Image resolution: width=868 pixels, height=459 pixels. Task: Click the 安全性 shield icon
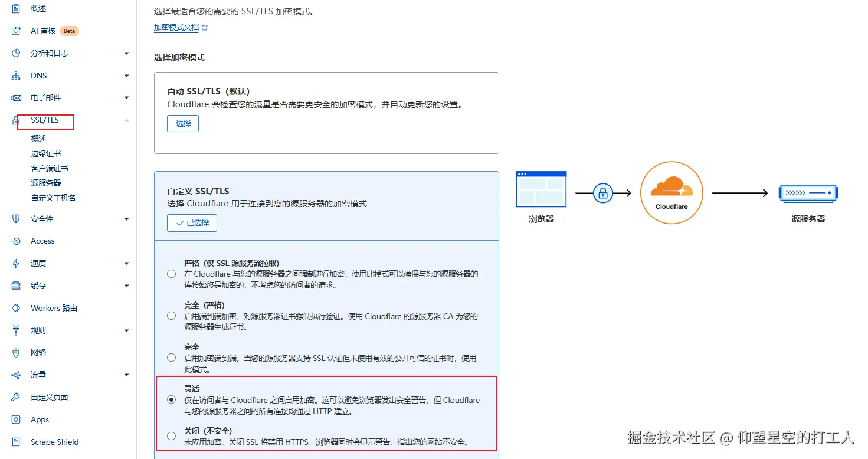tap(17, 219)
